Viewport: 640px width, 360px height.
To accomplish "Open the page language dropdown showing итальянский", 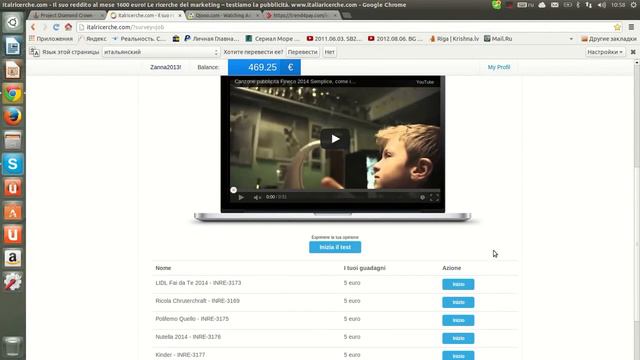I will (161, 52).
